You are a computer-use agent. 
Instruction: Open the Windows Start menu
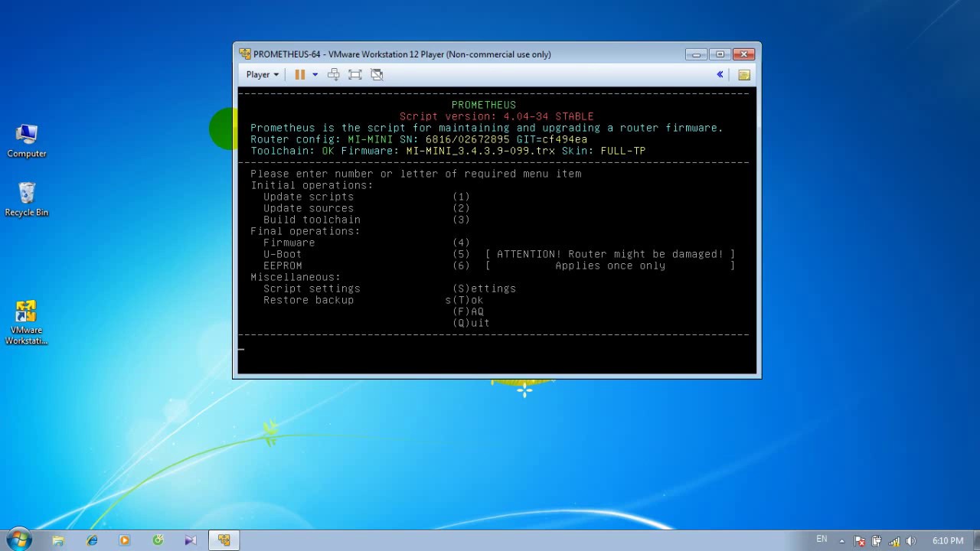tap(19, 540)
